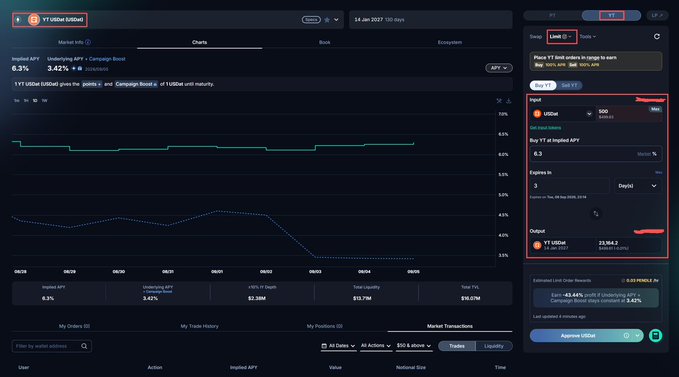Click the Market label in implied APY field
Image resolution: width=679 pixels, height=377 pixels.
tap(643, 154)
